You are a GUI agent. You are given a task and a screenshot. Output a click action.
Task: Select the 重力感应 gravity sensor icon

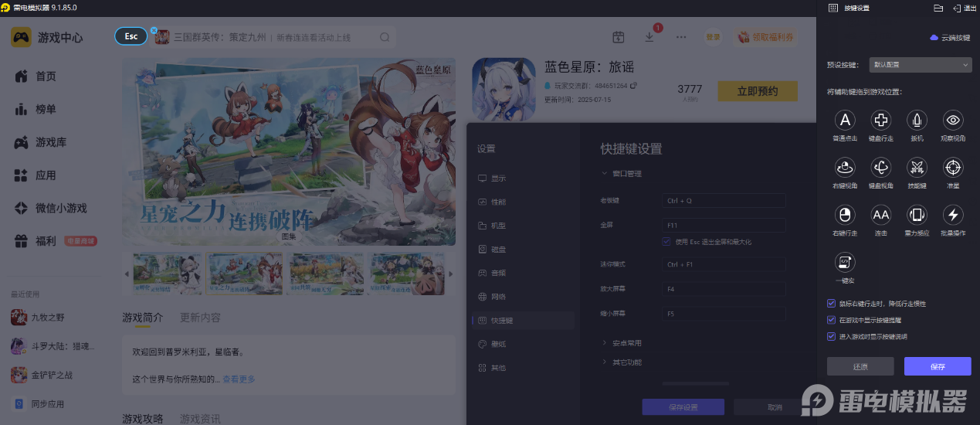click(x=917, y=214)
